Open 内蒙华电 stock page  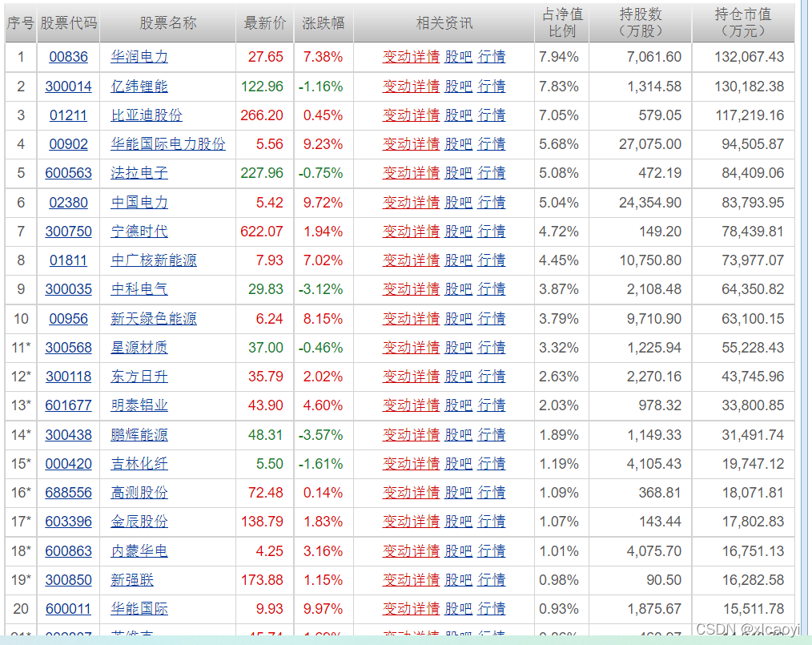point(139,551)
